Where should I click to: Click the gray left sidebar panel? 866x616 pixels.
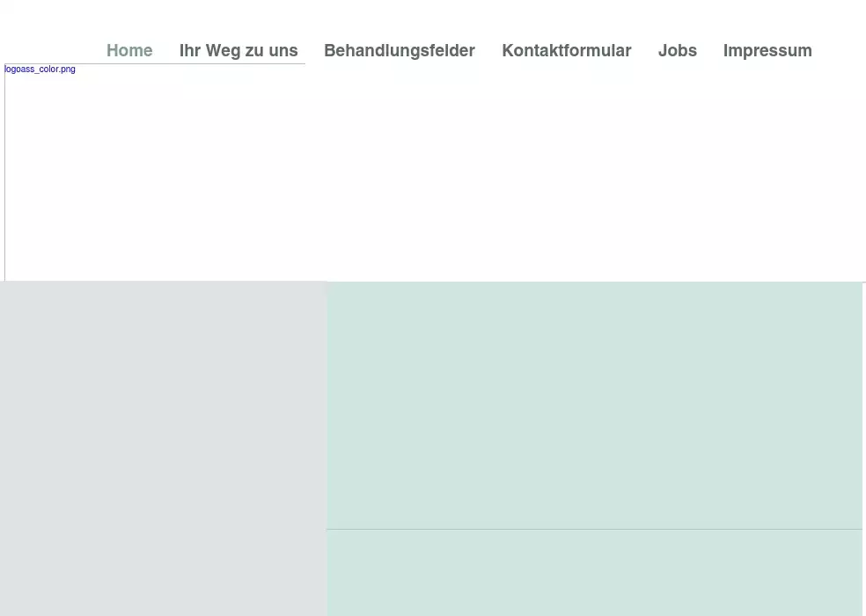(x=163, y=449)
